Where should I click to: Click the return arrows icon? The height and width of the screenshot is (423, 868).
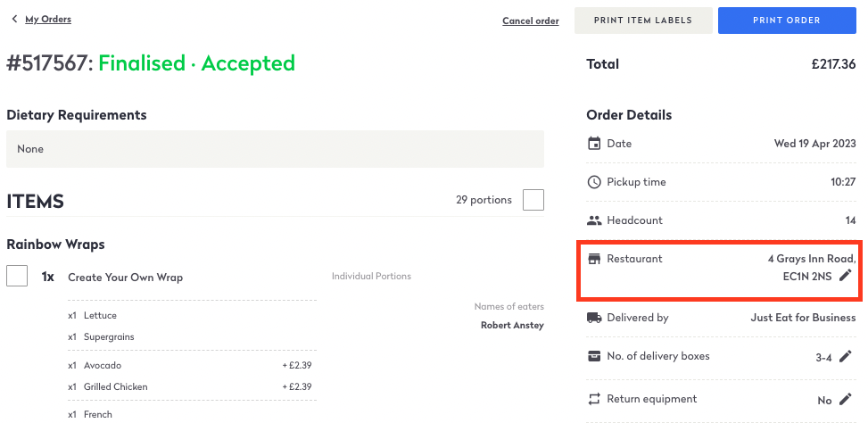[x=594, y=399]
